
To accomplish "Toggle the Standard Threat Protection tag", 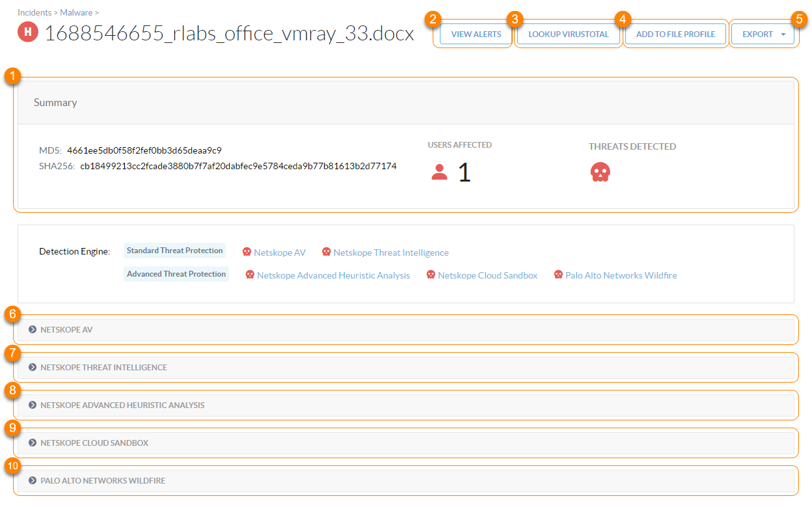I will click(174, 250).
